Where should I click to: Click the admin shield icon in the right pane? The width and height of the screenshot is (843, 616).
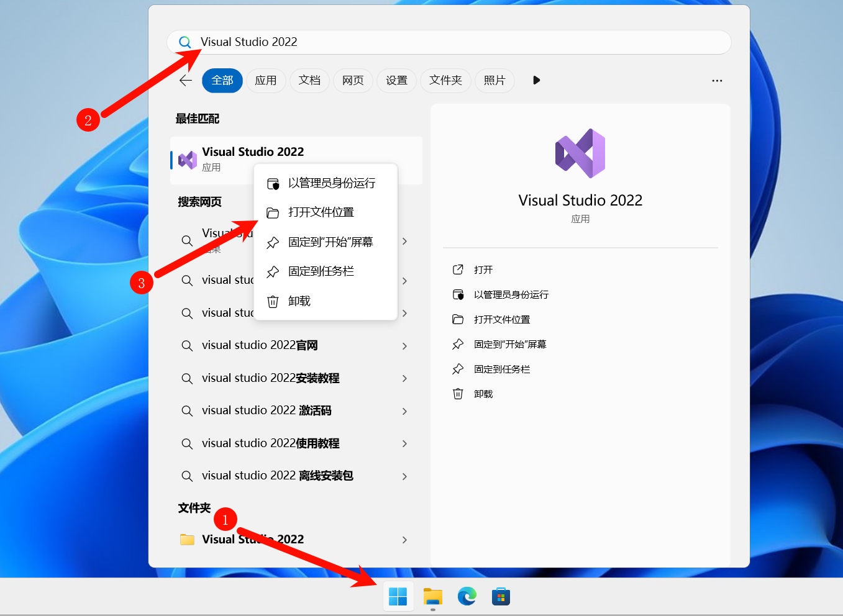(458, 294)
